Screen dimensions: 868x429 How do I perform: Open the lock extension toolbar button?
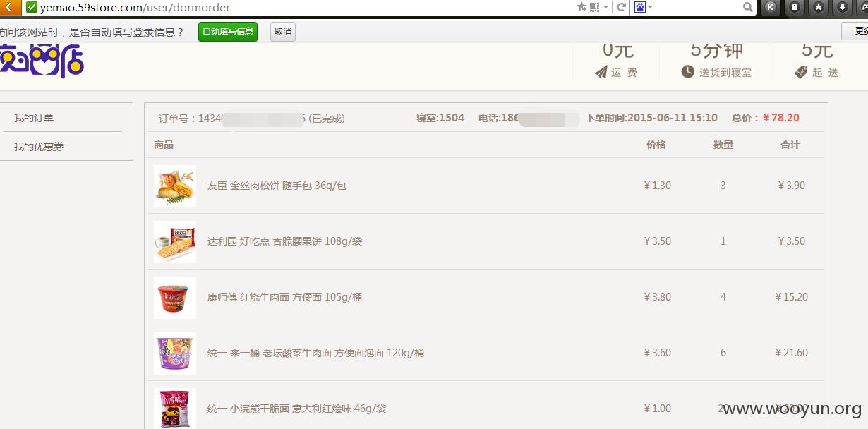(x=795, y=7)
